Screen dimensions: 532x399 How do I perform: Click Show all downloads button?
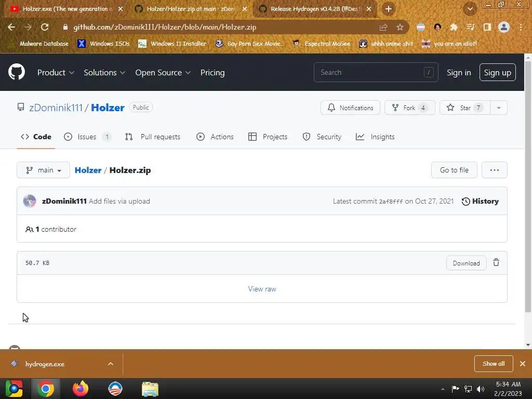pyautogui.click(x=494, y=363)
